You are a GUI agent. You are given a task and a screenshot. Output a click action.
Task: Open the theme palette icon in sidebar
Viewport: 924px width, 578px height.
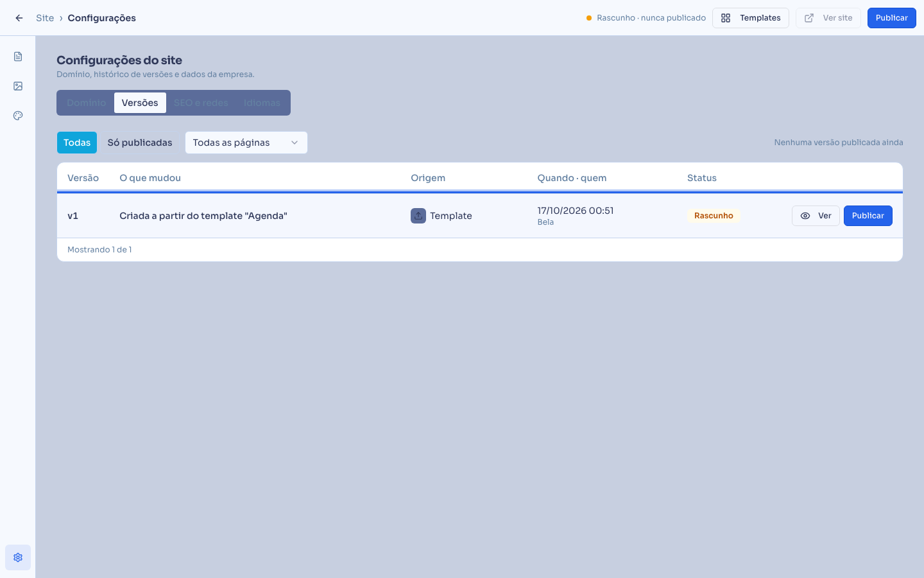coord(18,116)
